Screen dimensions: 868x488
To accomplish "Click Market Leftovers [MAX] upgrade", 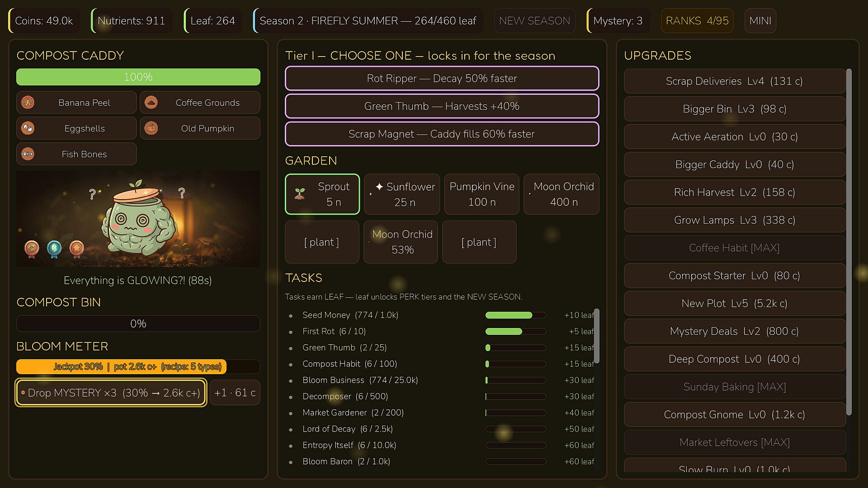I will (735, 442).
